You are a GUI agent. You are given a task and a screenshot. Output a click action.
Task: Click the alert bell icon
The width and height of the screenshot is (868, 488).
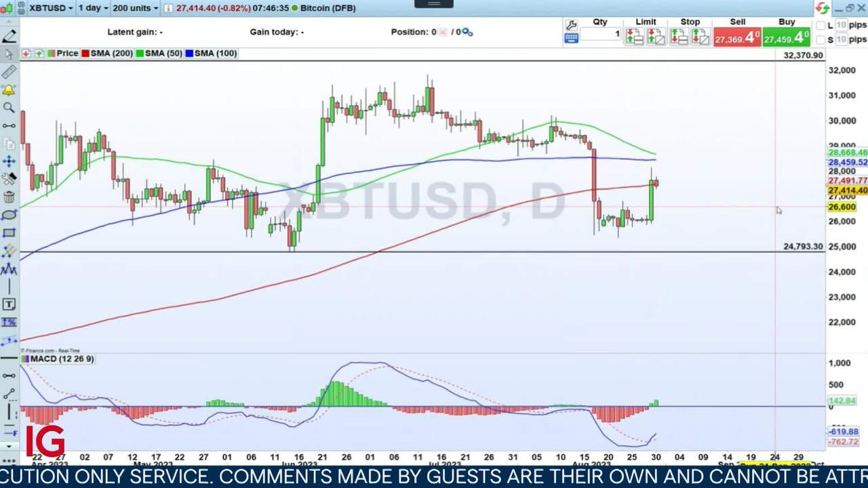point(9,90)
